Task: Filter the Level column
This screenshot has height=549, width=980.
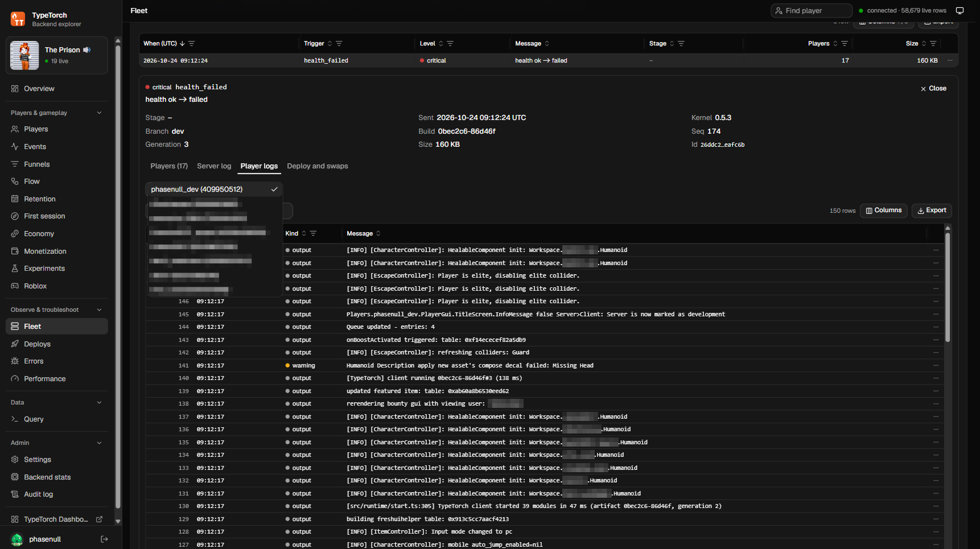Action: click(450, 44)
